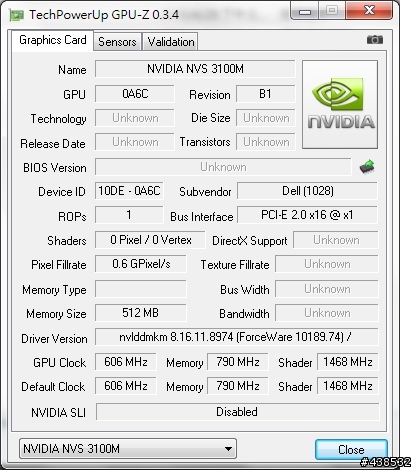Click the Texture Fillrate field
Viewport: 417px width, 470px height.
[x=327, y=264]
